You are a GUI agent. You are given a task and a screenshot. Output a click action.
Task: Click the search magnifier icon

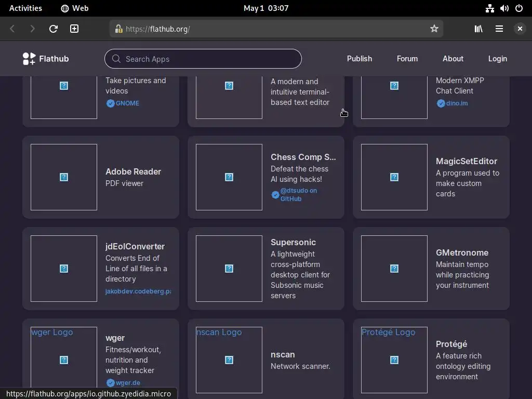pos(116,59)
